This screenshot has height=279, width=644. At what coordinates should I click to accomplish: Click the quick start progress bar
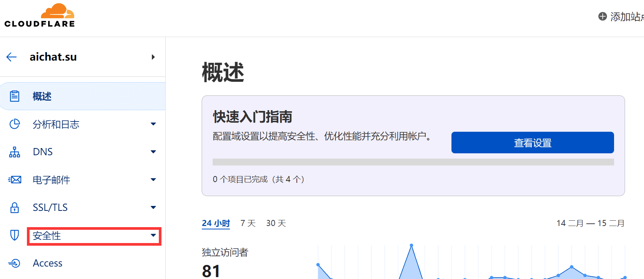click(413, 162)
